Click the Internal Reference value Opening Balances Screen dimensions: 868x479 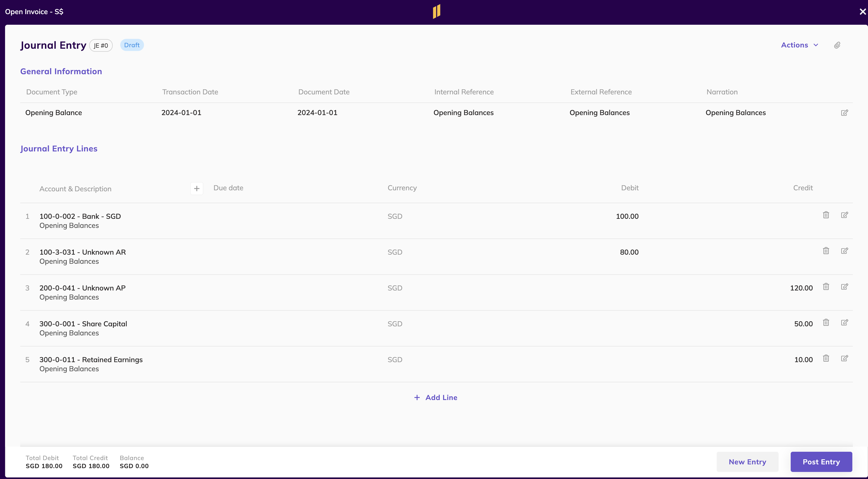[463, 113]
